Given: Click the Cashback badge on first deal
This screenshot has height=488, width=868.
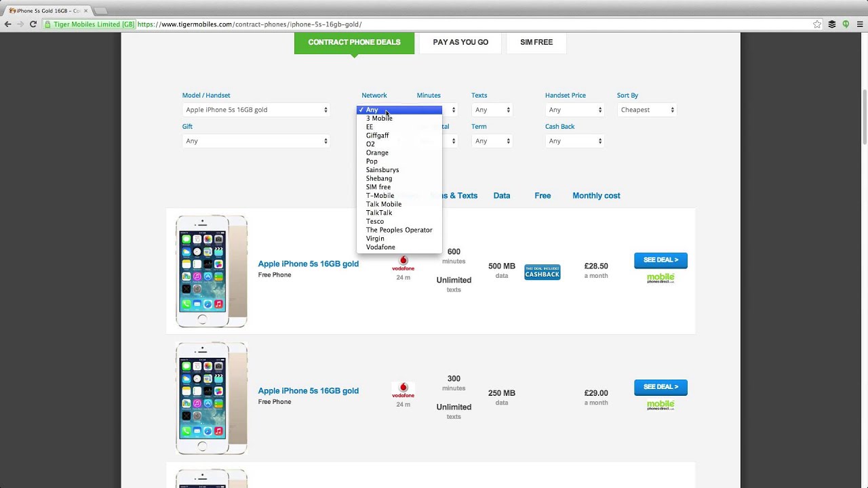Looking at the screenshot, I should coord(542,272).
